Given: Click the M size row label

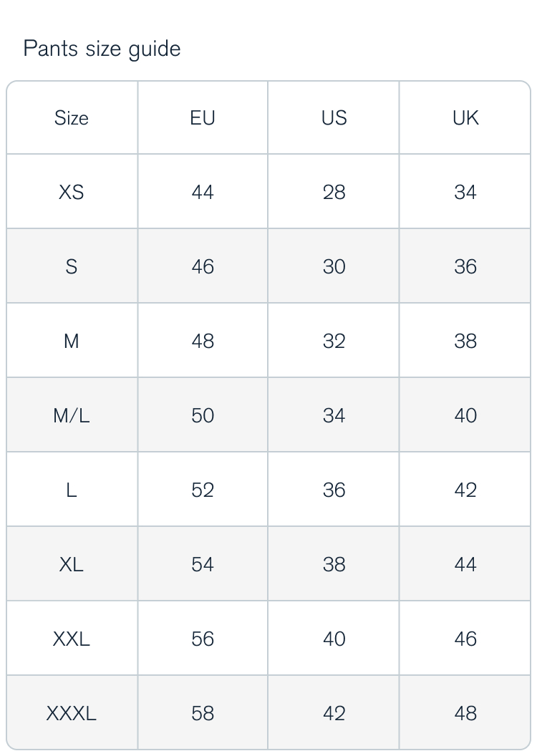Looking at the screenshot, I should [x=72, y=341].
